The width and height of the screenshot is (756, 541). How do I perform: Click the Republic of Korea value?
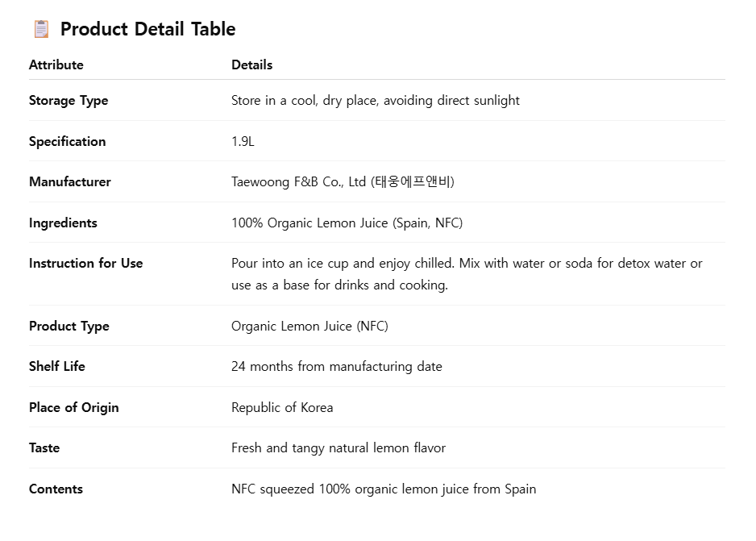click(x=282, y=407)
